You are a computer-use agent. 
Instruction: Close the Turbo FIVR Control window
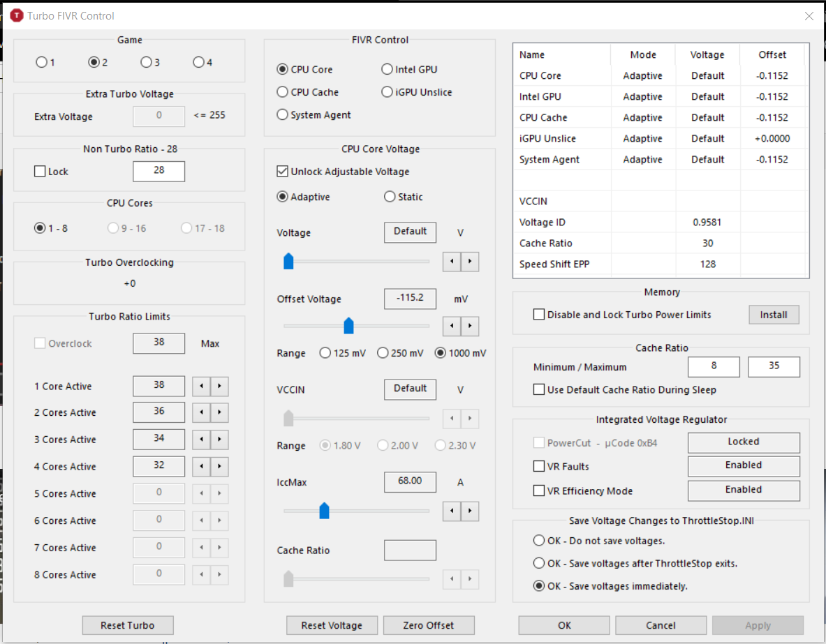click(x=809, y=16)
